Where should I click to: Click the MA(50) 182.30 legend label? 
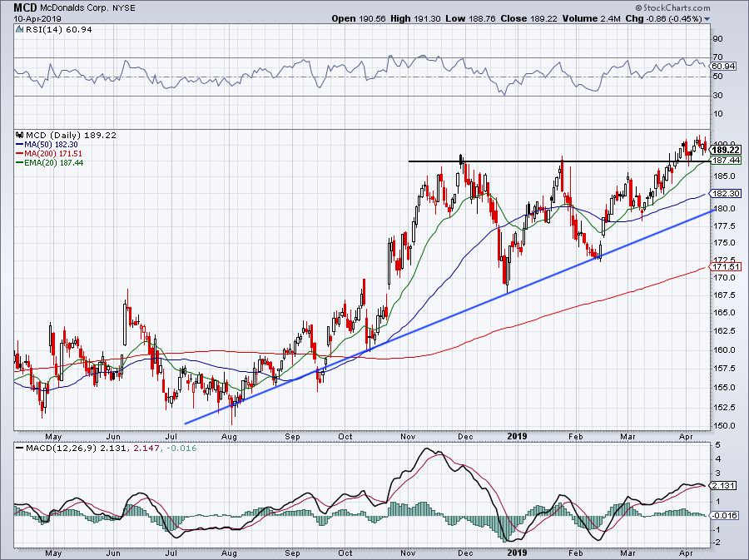[x=51, y=145]
